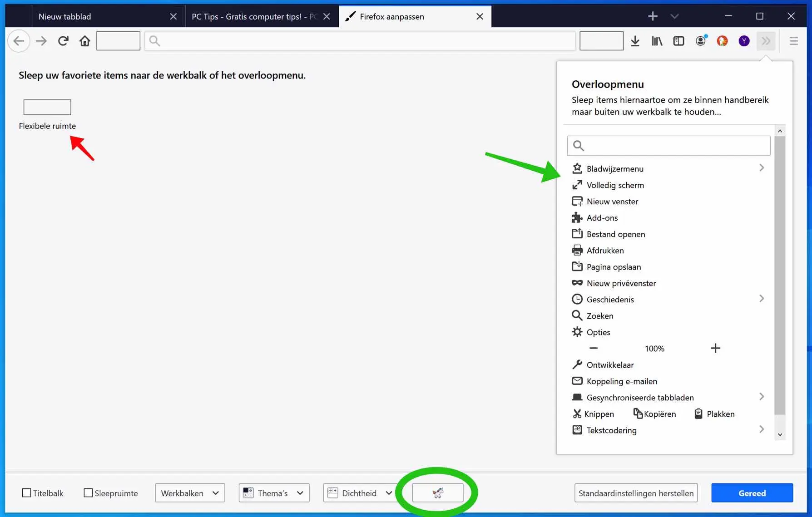Click the home icon in toolbar
Image resolution: width=812 pixels, height=517 pixels.
point(84,41)
